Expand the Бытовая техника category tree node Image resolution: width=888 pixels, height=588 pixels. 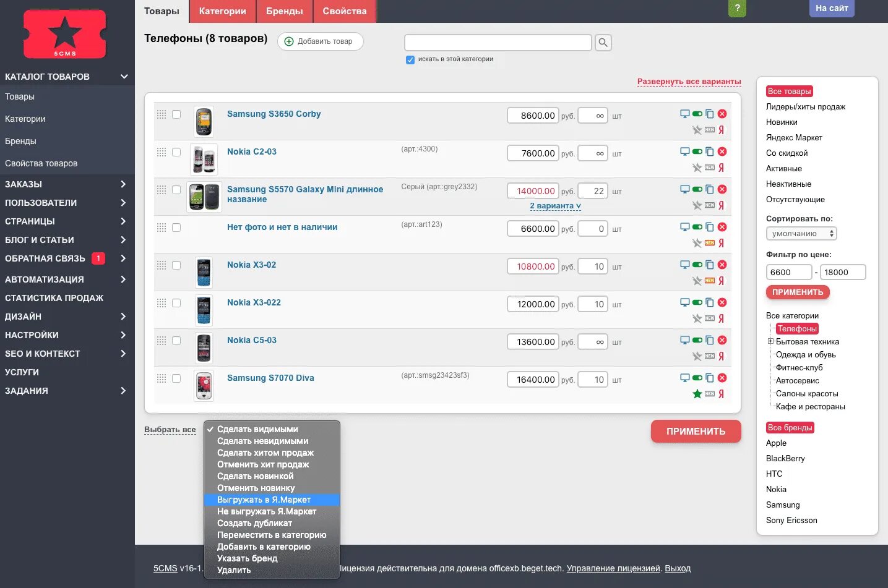(x=770, y=341)
